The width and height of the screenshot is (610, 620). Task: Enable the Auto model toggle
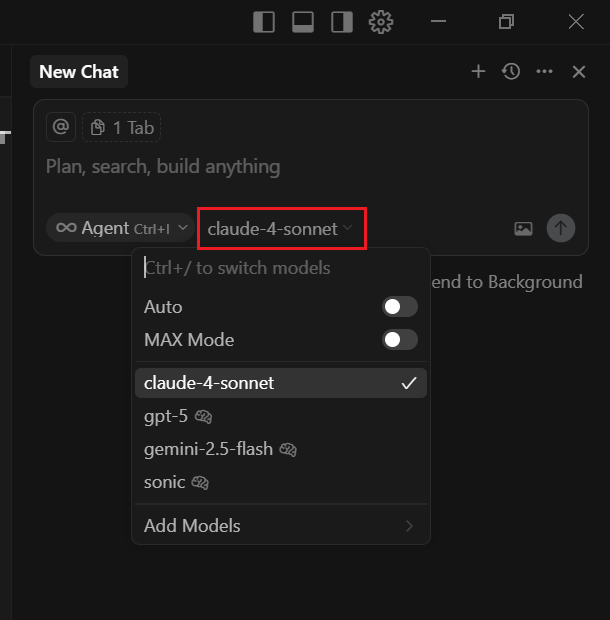point(400,307)
